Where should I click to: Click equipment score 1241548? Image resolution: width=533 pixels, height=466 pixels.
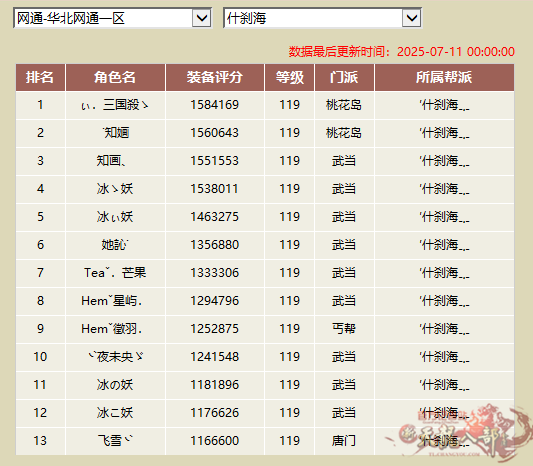214,357
